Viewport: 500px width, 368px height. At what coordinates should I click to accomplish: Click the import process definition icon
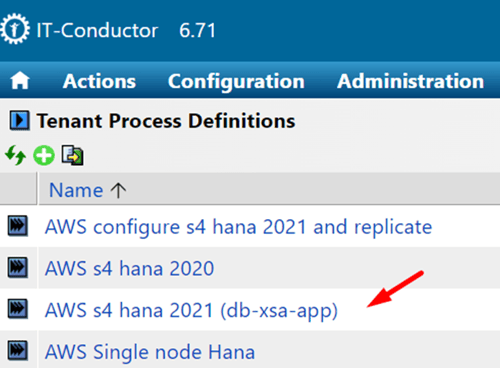point(72,155)
